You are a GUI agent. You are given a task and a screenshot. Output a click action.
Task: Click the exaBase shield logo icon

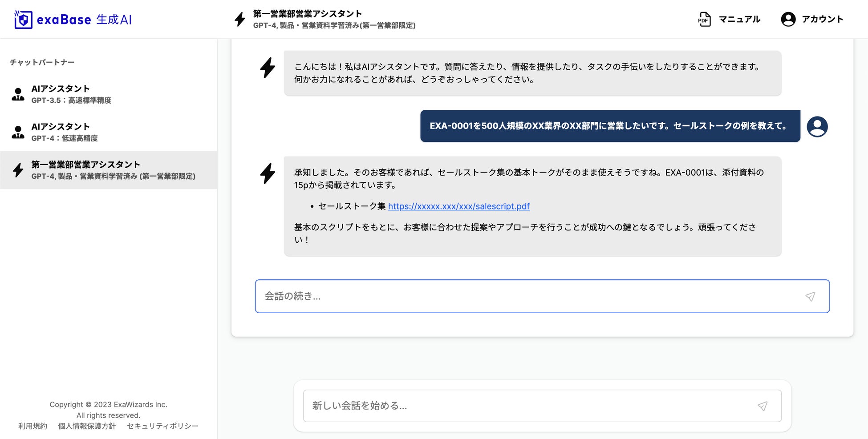pyautogui.click(x=23, y=20)
